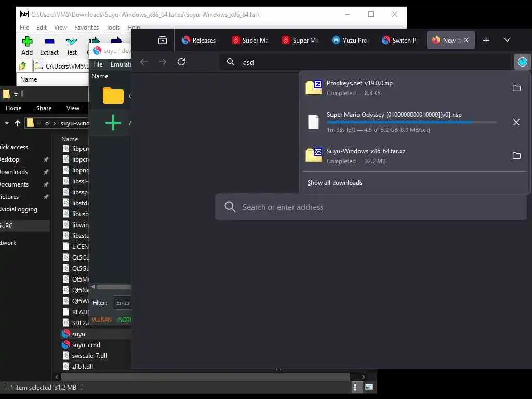The width and height of the screenshot is (532, 399).
Task: Open Downloads in Explorer sidebar
Action: coord(14,171)
